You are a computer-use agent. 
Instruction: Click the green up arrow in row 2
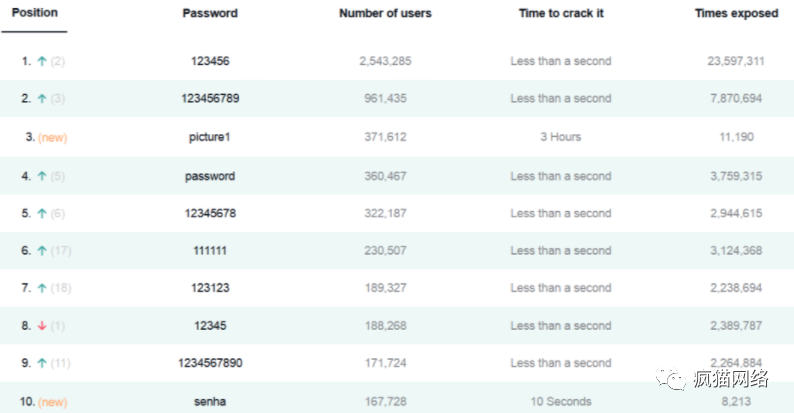coord(42,99)
